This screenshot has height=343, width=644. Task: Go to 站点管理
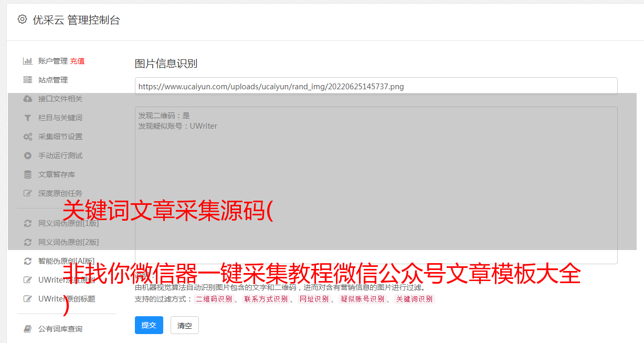pos(53,80)
